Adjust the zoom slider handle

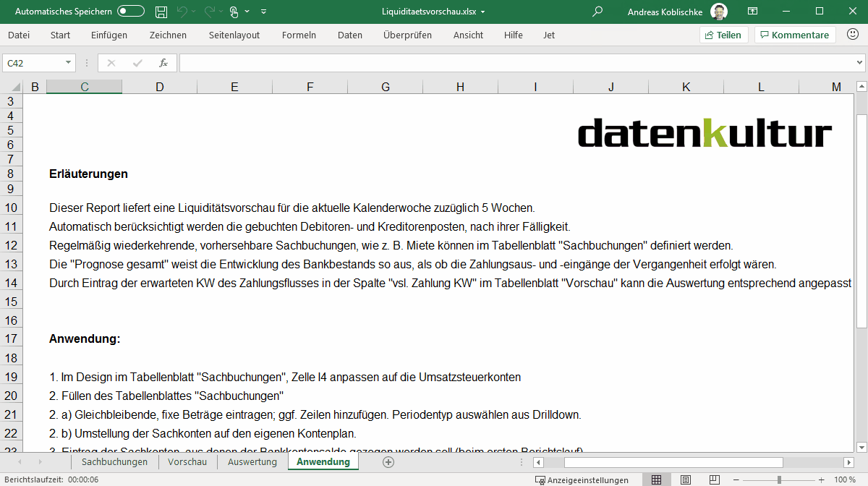click(779, 479)
